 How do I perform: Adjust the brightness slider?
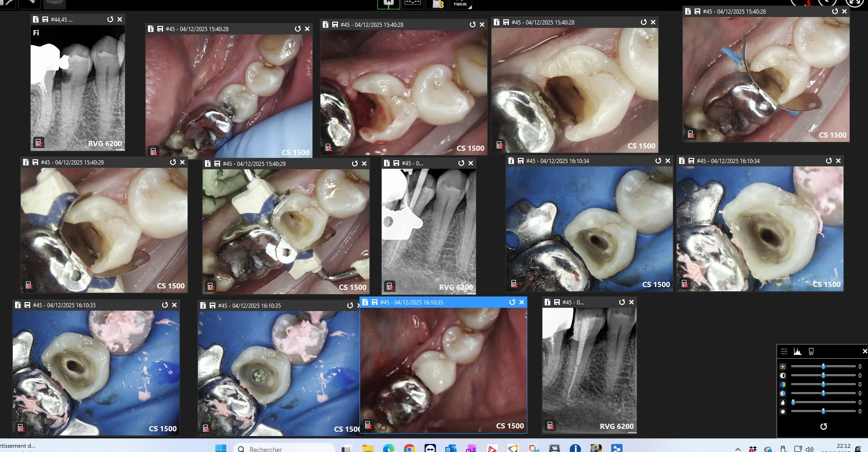[823, 367]
